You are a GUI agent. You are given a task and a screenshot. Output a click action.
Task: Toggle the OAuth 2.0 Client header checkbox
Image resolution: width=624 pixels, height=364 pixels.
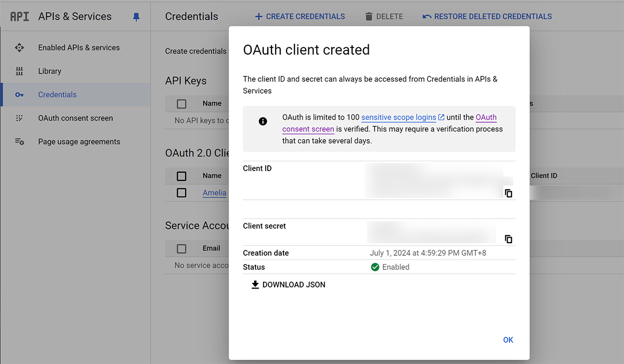coord(181,176)
